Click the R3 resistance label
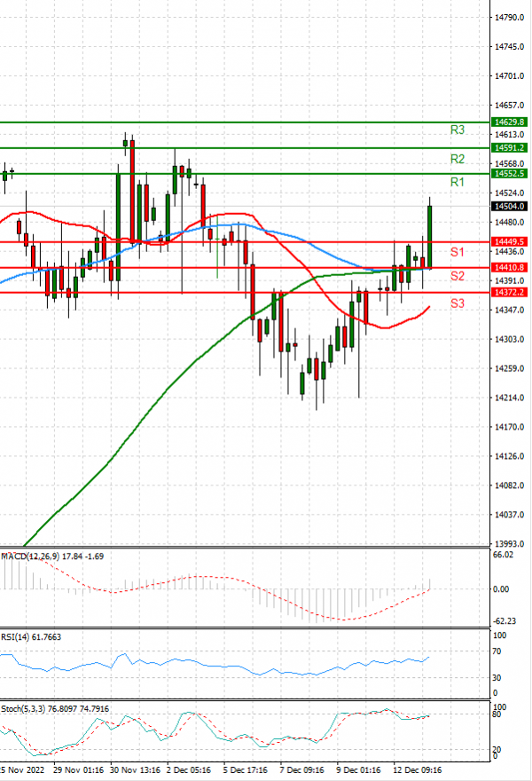The height and width of the screenshot is (781, 532). (457, 130)
